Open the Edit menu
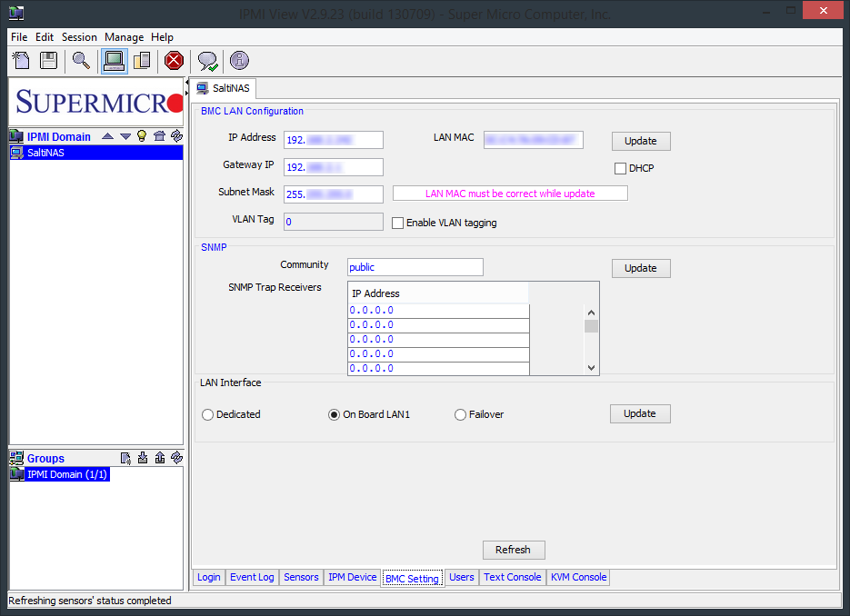The height and width of the screenshot is (616, 850). click(x=45, y=37)
